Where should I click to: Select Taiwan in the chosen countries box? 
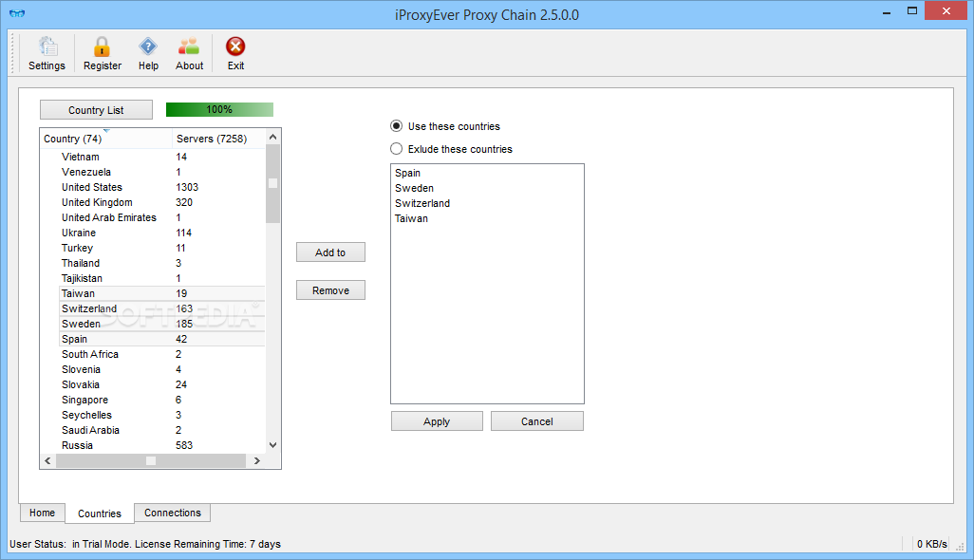411,218
